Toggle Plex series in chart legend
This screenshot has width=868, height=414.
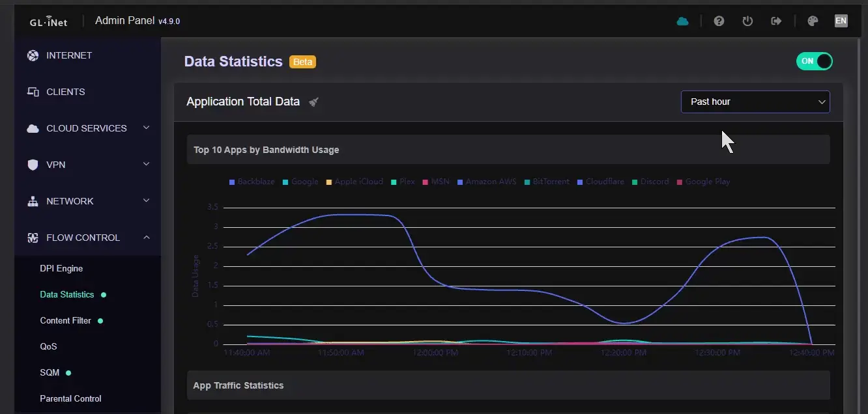[403, 182]
